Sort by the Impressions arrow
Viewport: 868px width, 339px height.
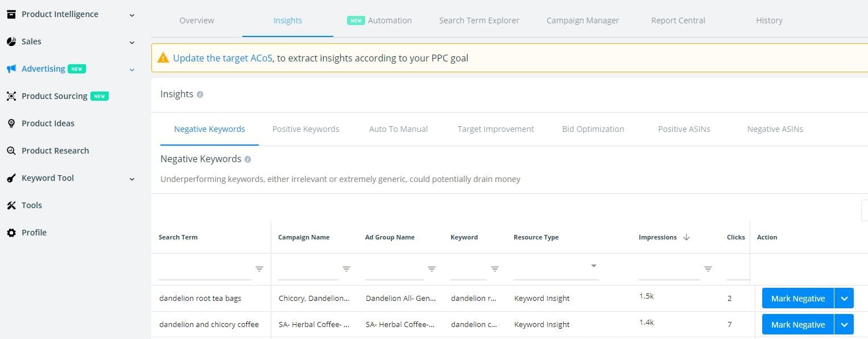coord(686,237)
